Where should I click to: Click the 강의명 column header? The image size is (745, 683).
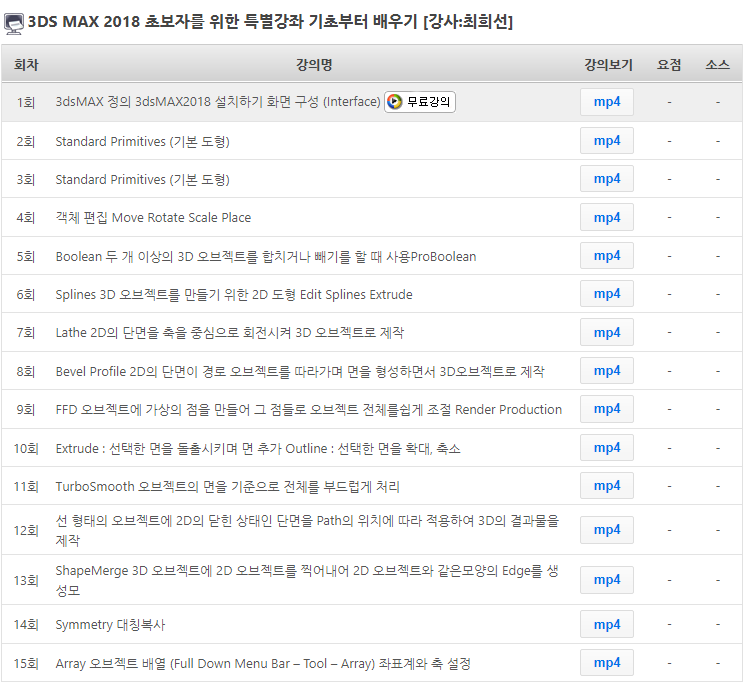[314, 65]
